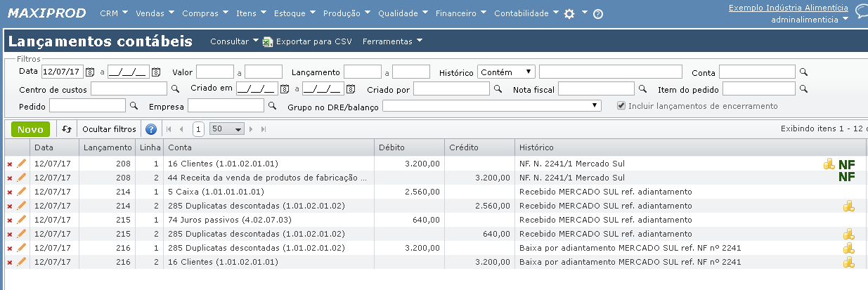Image resolution: width=868 pixels, height=290 pixels.
Task: Delete the 5 Caixa entry row
Action: (x=10, y=192)
